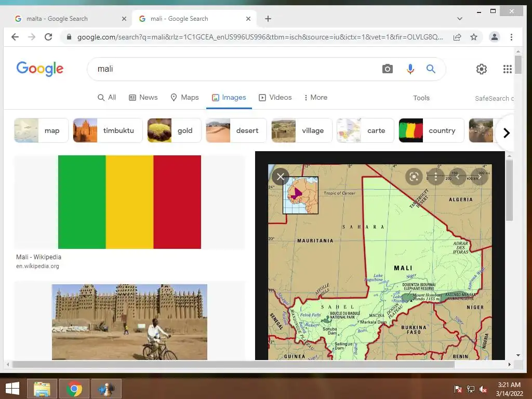Filter images by map chip

point(41,130)
